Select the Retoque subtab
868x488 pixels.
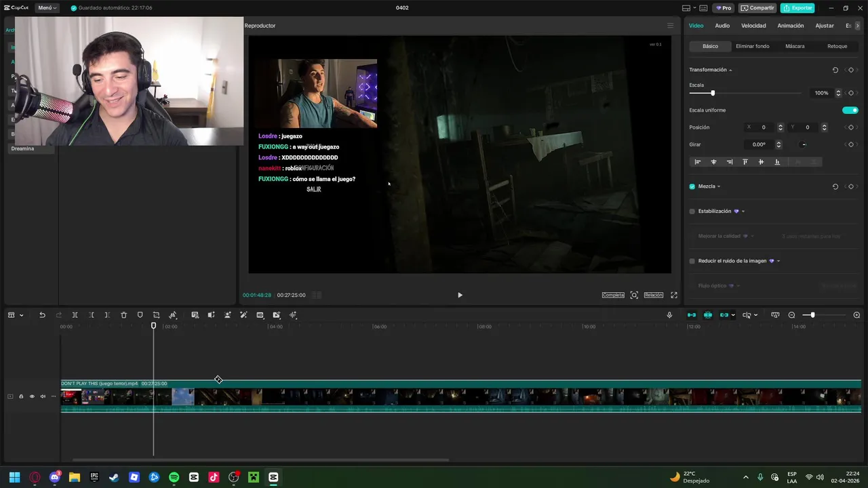click(837, 46)
